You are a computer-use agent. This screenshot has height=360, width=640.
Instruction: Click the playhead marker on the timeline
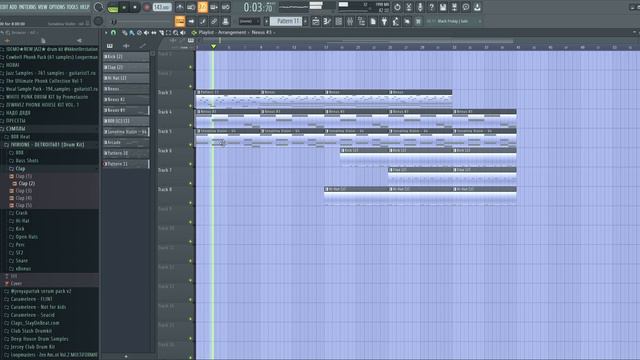click(213, 47)
